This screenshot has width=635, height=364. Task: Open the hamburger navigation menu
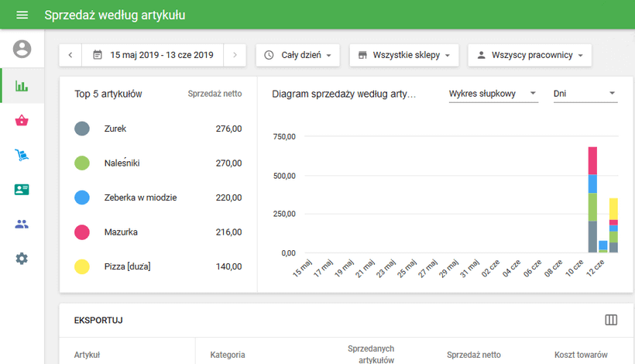[x=22, y=15]
